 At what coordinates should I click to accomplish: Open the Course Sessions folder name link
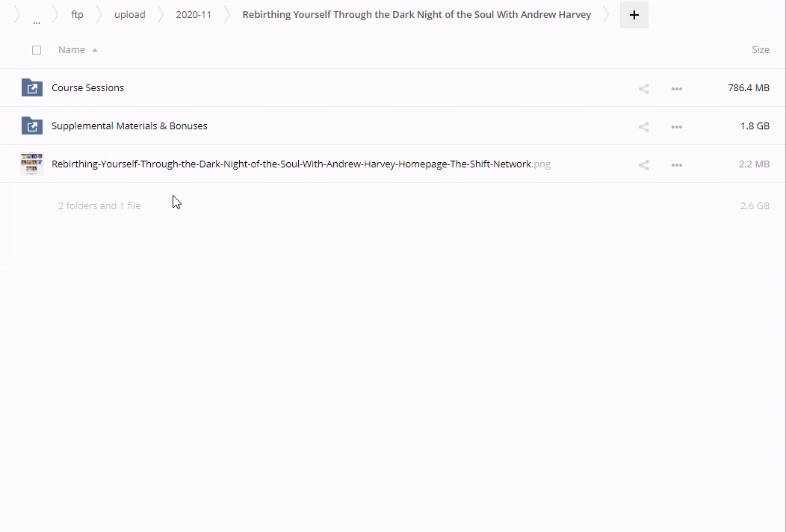[x=87, y=87]
